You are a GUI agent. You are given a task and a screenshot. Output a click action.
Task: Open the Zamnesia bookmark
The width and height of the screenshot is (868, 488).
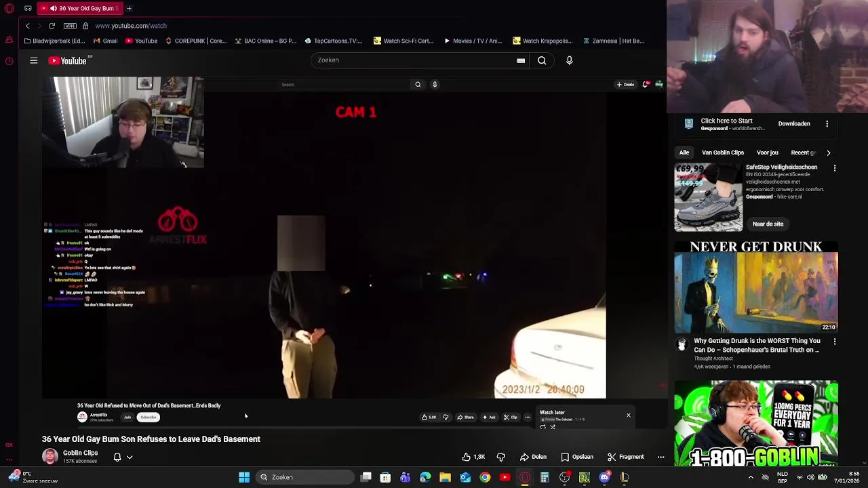(x=614, y=41)
